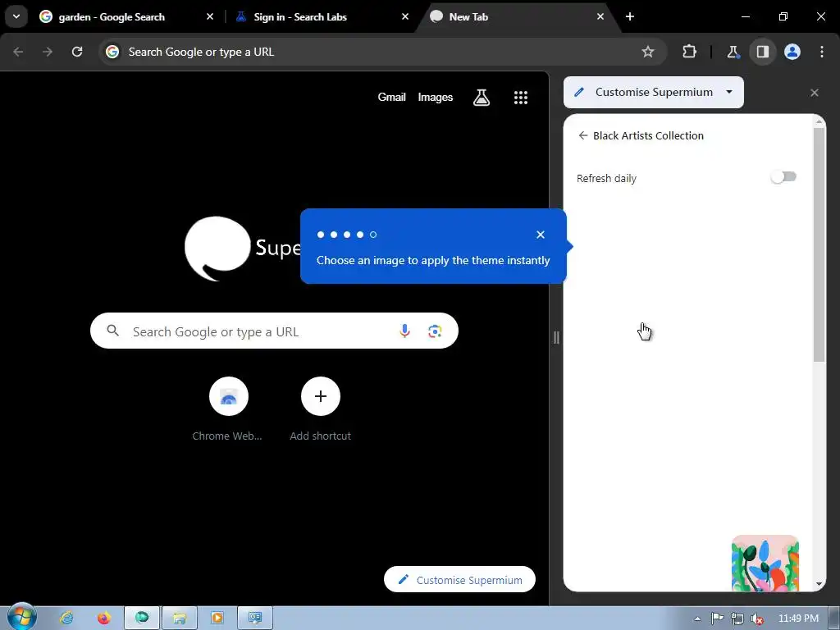
Task: Open Search Labs flask in toolbar
Action: (733, 52)
